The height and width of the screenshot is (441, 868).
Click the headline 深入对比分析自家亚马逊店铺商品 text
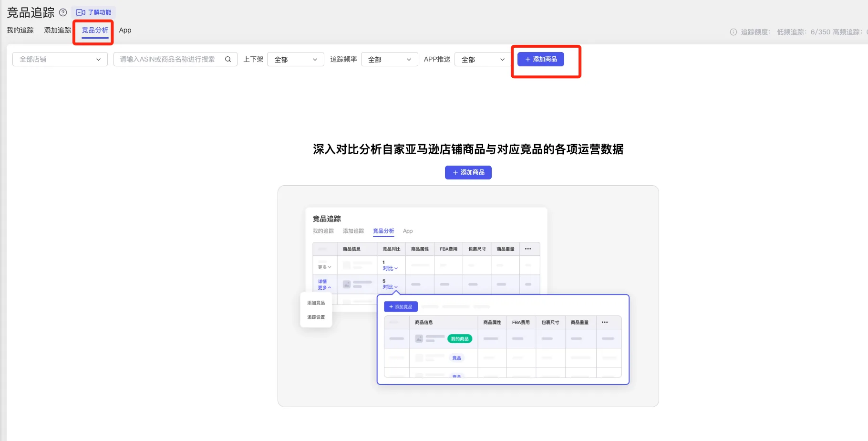468,149
